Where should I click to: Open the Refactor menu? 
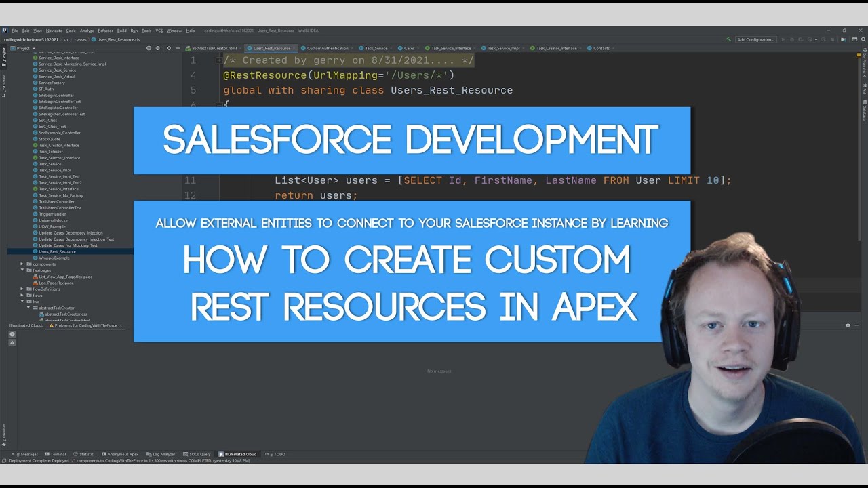click(105, 30)
